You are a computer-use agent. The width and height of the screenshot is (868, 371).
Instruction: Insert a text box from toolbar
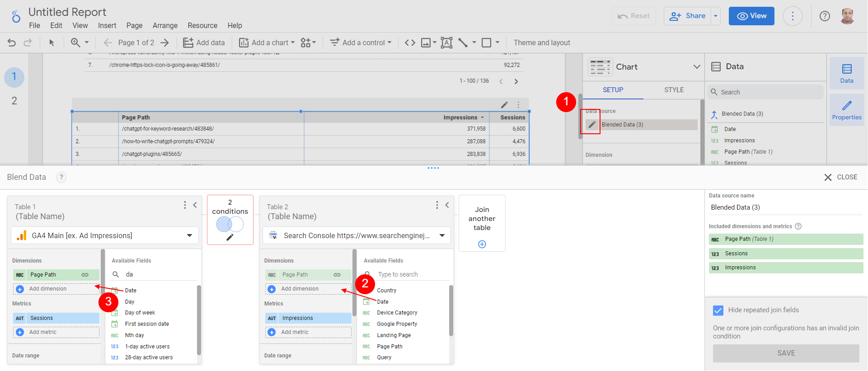point(446,42)
